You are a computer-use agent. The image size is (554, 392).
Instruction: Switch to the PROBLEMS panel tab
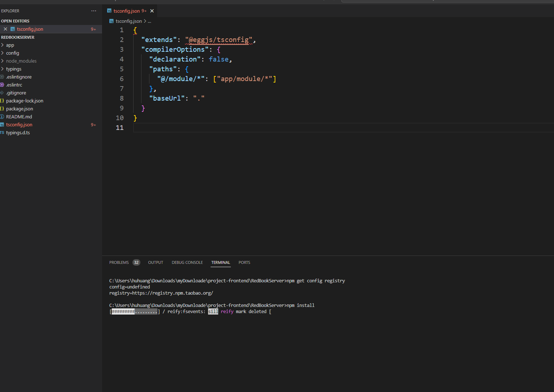(x=119, y=262)
